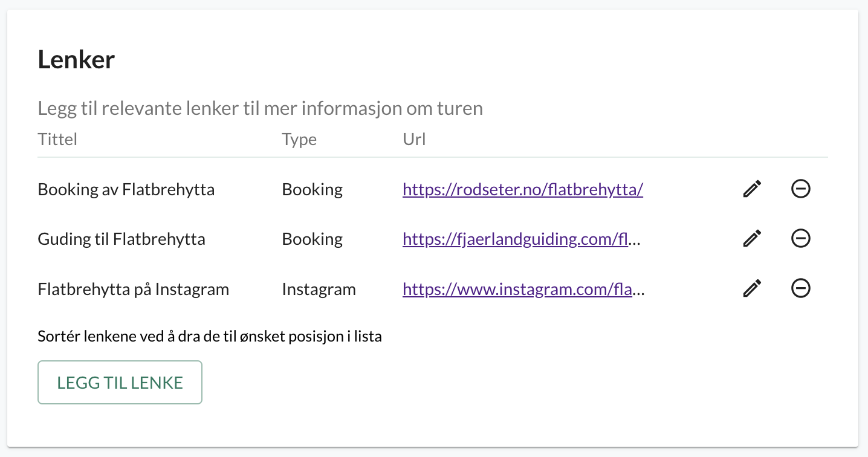Viewport: 868px width, 457px height.
Task: Edit the Guding til Flatbrehytta link
Action: [x=751, y=239]
